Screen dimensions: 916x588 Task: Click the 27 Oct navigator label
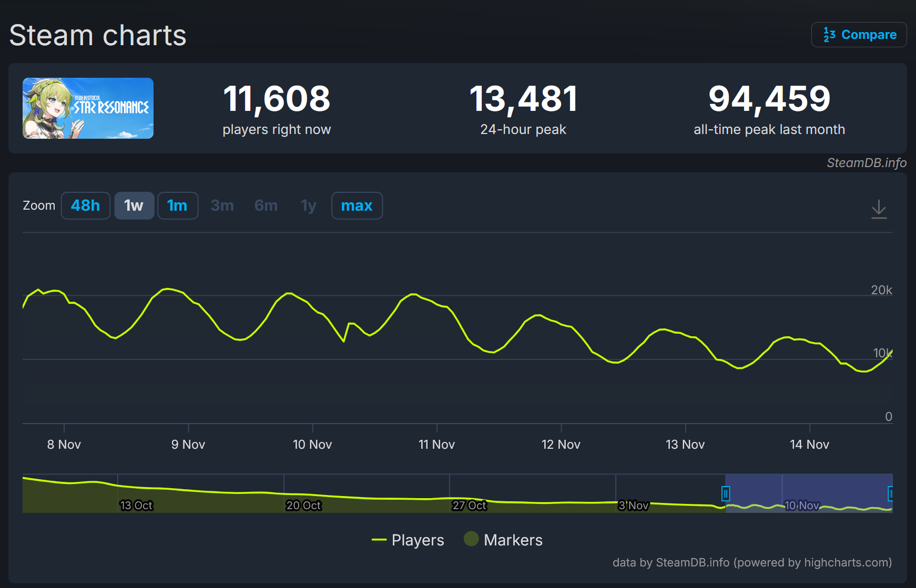point(470,506)
